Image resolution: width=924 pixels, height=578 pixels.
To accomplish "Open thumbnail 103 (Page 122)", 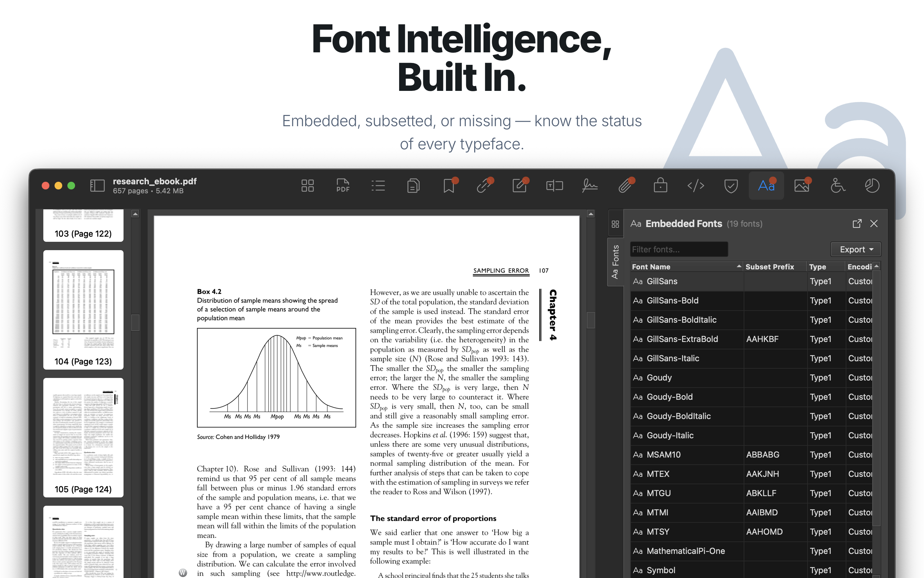I will 83,225.
